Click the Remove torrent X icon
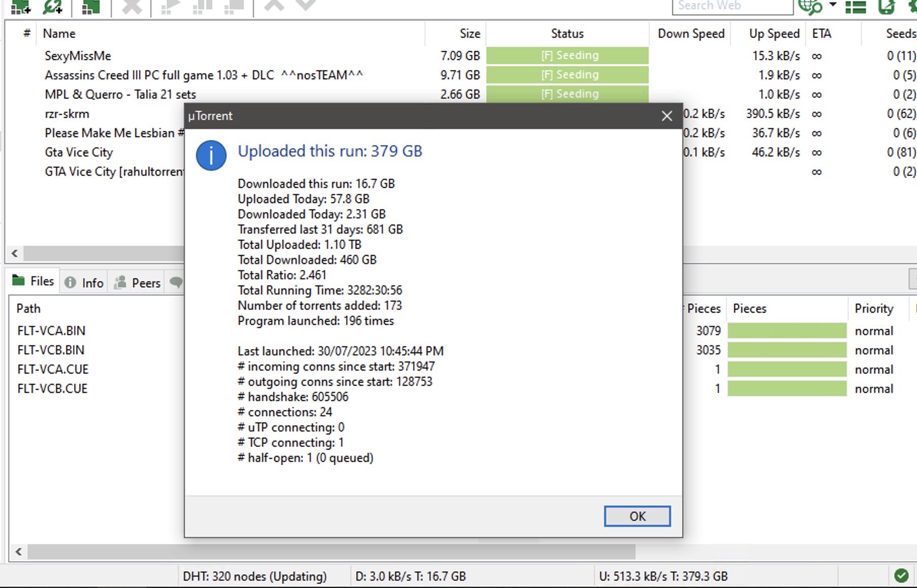The height and width of the screenshot is (588, 917). tap(132, 6)
